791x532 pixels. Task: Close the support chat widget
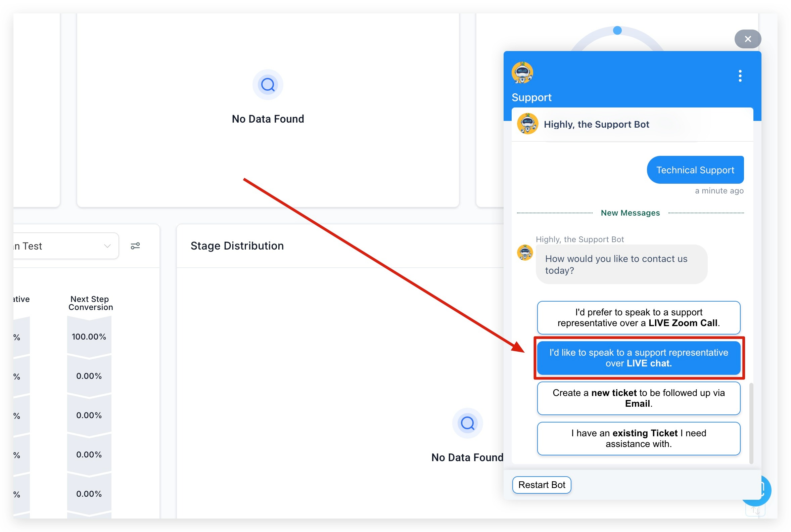point(747,39)
